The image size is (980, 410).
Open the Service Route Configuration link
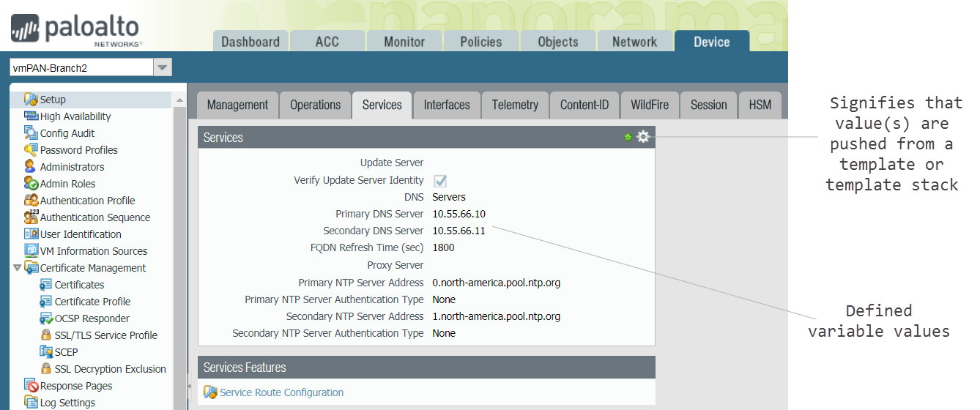(281, 392)
